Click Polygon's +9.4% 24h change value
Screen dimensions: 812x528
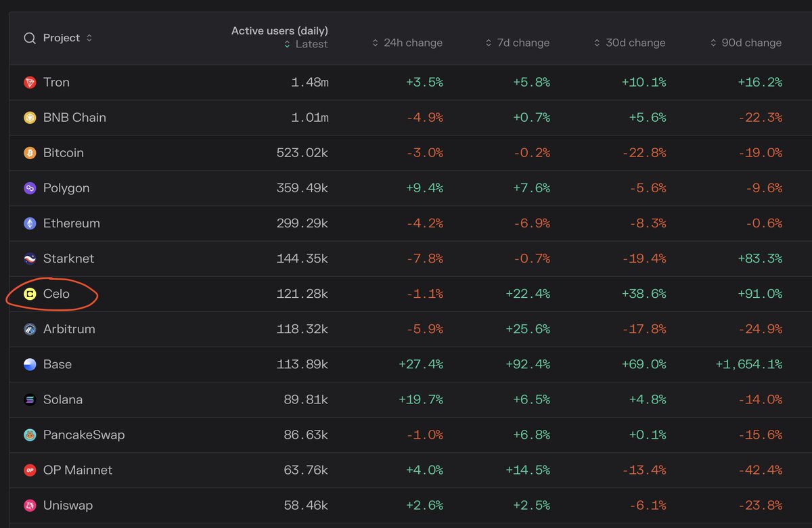point(424,188)
